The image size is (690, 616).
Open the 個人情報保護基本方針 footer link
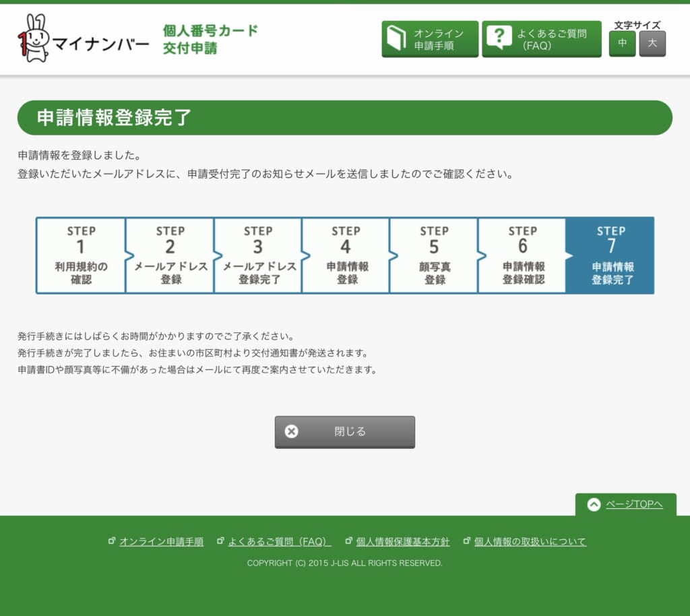(402, 541)
